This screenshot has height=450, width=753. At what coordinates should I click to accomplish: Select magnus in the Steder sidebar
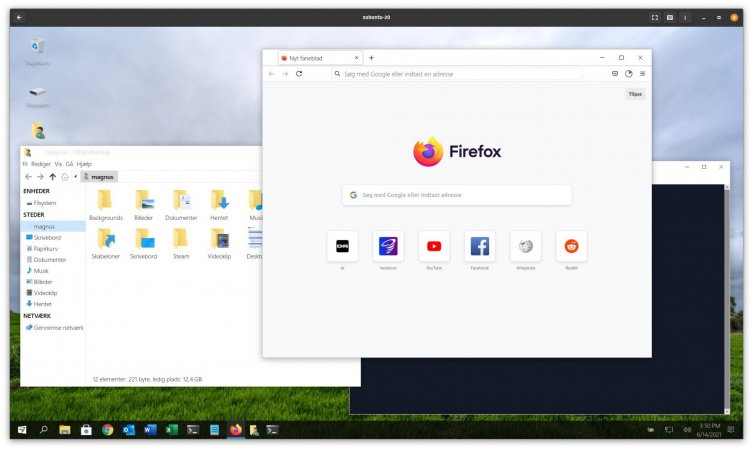click(x=53, y=227)
